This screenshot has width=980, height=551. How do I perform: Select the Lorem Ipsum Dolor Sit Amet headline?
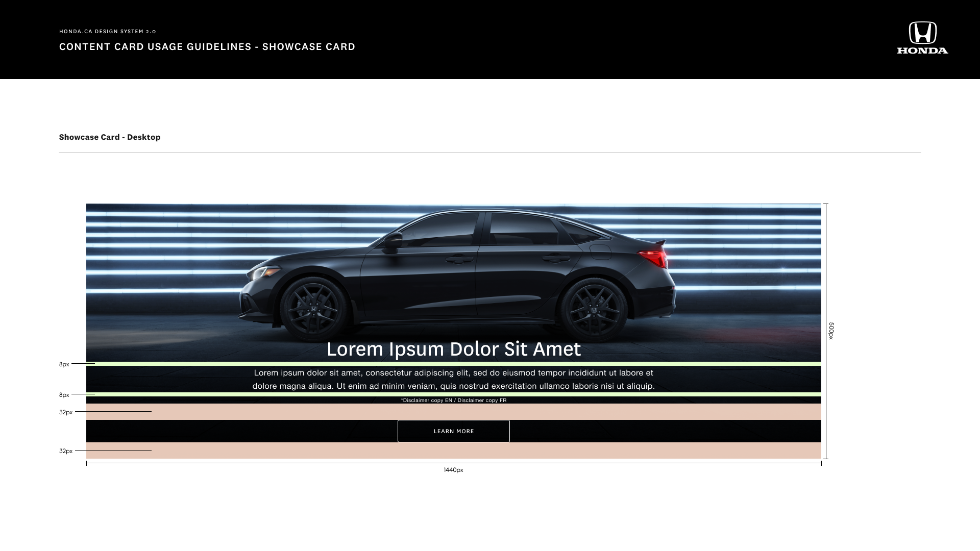[x=453, y=349]
